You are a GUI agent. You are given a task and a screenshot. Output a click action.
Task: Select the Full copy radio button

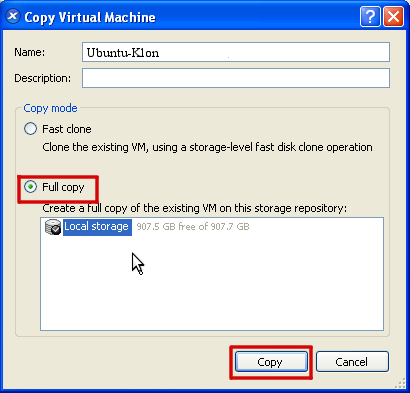[30, 187]
